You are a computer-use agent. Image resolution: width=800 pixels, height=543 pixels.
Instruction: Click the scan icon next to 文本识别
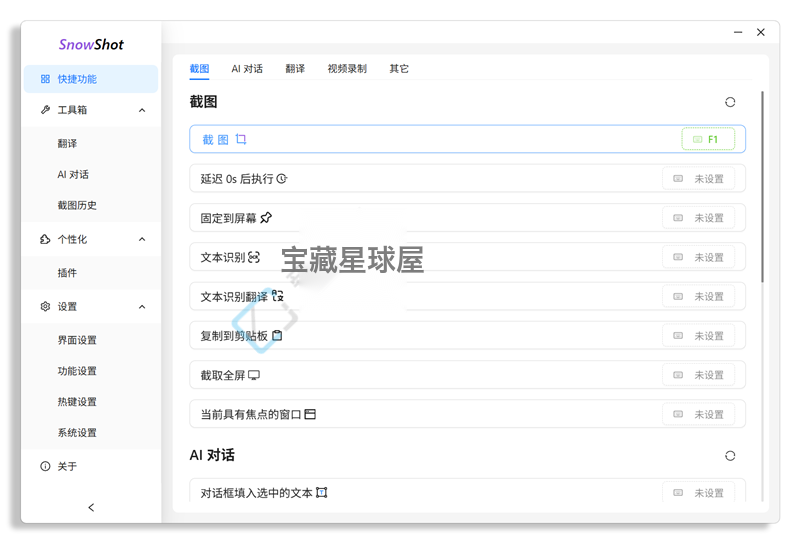(x=254, y=257)
